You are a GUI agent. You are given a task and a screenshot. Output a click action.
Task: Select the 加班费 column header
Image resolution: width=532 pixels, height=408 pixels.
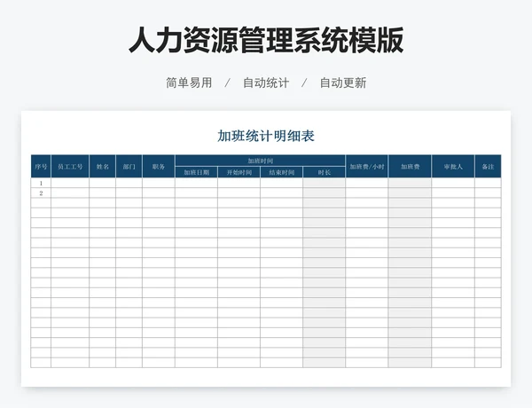click(410, 167)
